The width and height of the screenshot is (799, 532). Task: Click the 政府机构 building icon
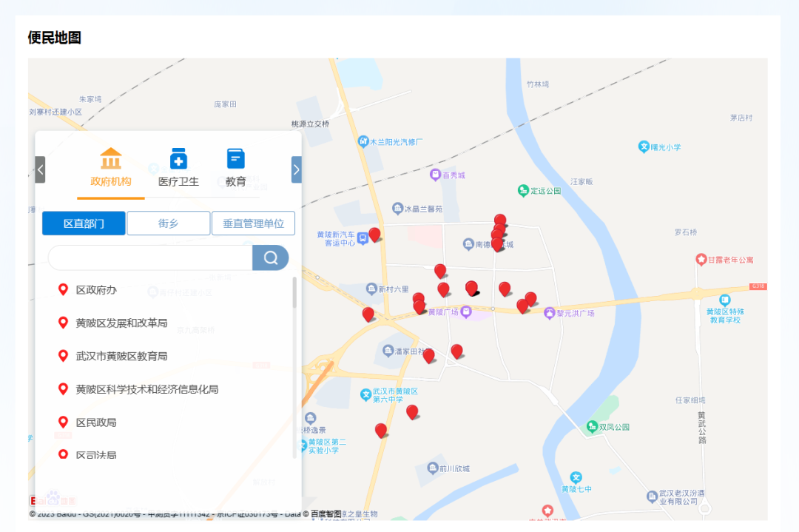[x=111, y=158]
